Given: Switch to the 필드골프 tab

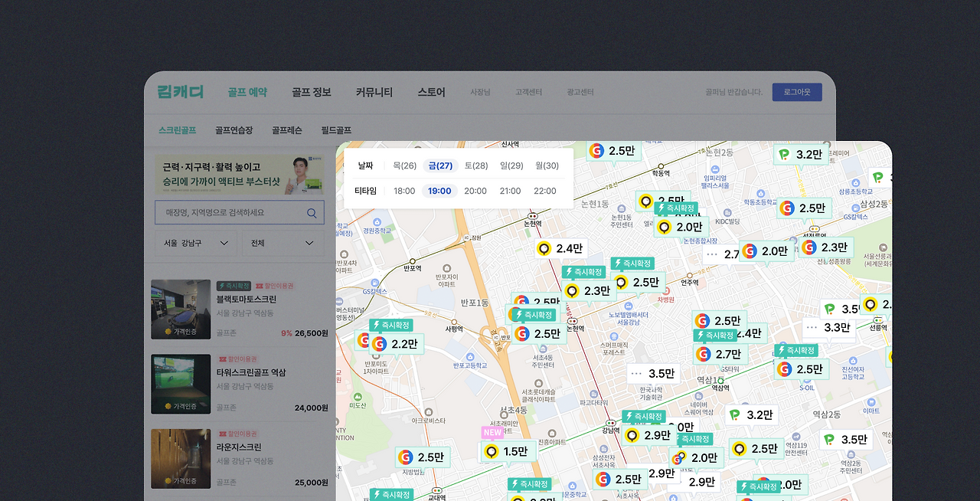Looking at the screenshot, I should (x=336, y=130).
